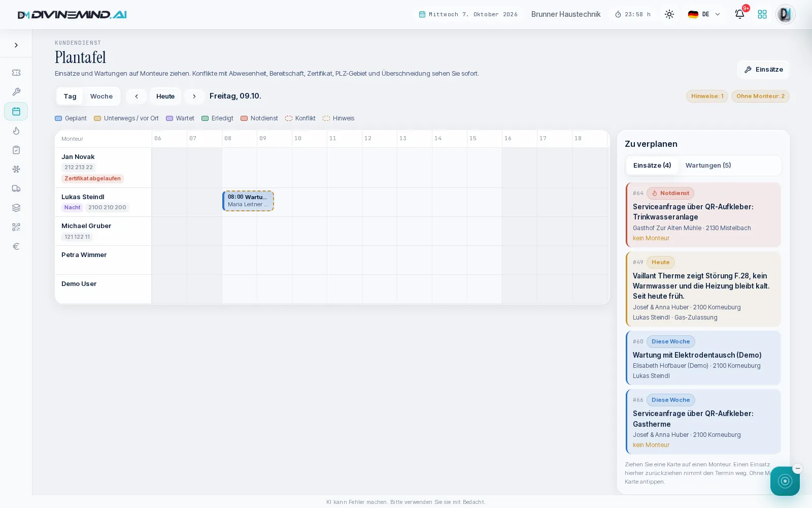Open the floating AI assistant button
This screenshot has height=508, width=812.
click(785, 481)
